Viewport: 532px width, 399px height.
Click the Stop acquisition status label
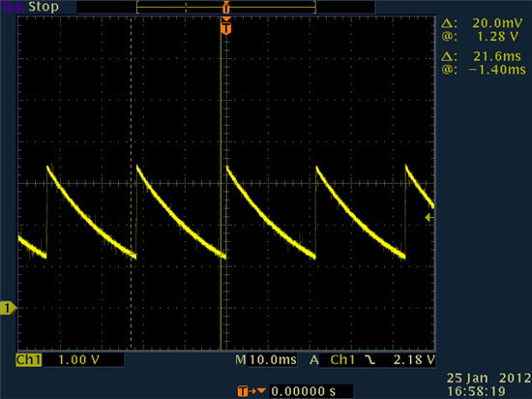(44, 7)
